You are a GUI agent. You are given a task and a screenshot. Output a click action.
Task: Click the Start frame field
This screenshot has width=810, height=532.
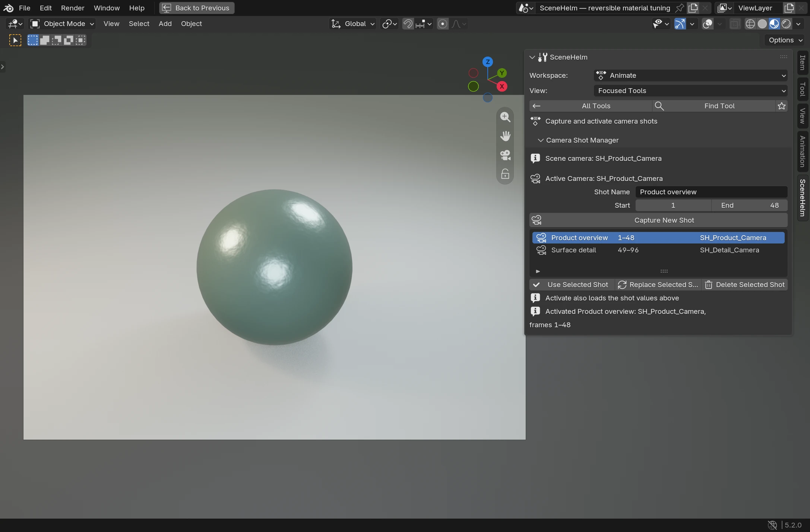(x=673, y=206)
